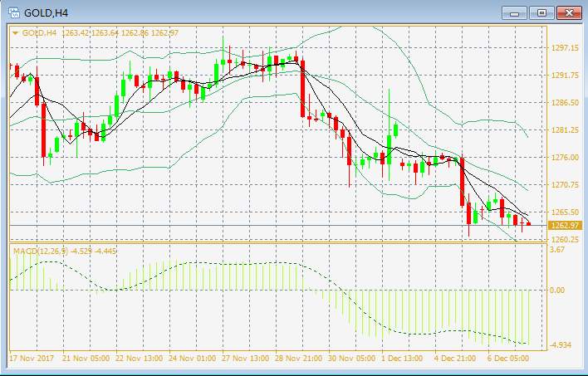This screenshot has width=588, height=376.
Task: Expand the GOLD,H4 chart dropdown triangle
Action: point(16,33)
